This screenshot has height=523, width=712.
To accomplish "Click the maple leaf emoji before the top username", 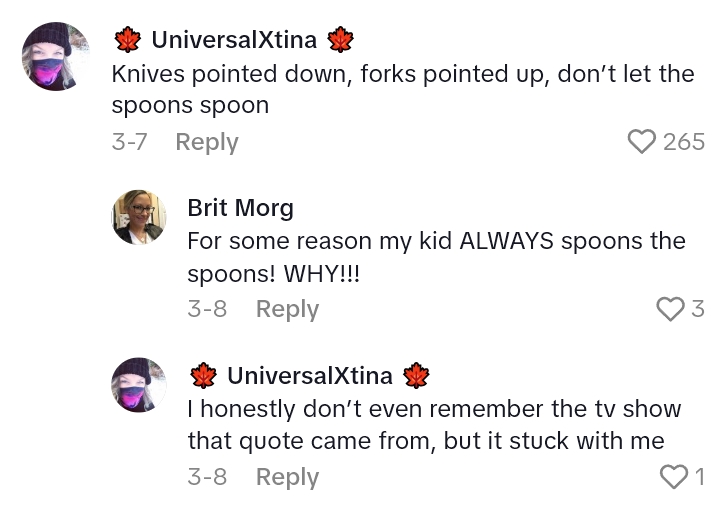I will [127, 40].
